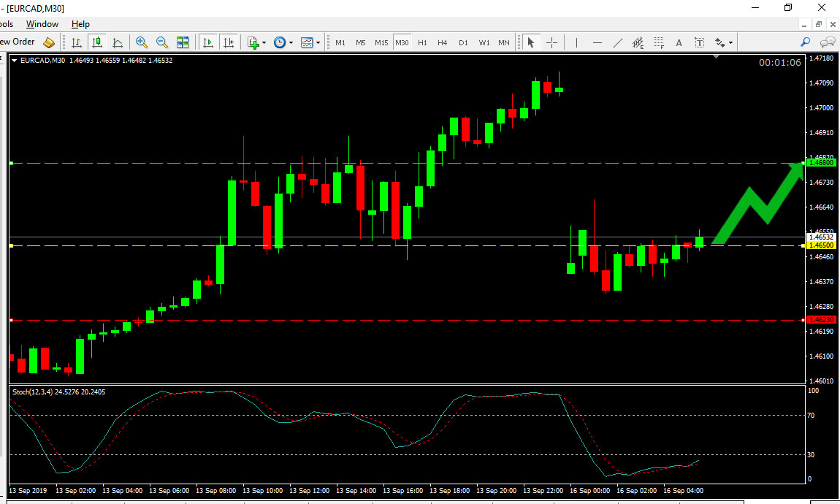Expand the EURCAD,M30 chart title triangle
The image size is (840, 504).
(15, 61)
